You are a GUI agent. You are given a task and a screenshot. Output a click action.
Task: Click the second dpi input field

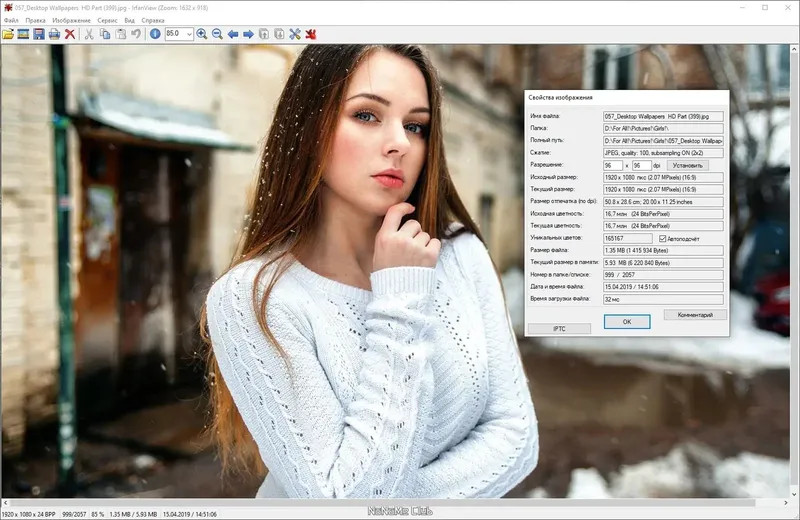click(642, 165)
